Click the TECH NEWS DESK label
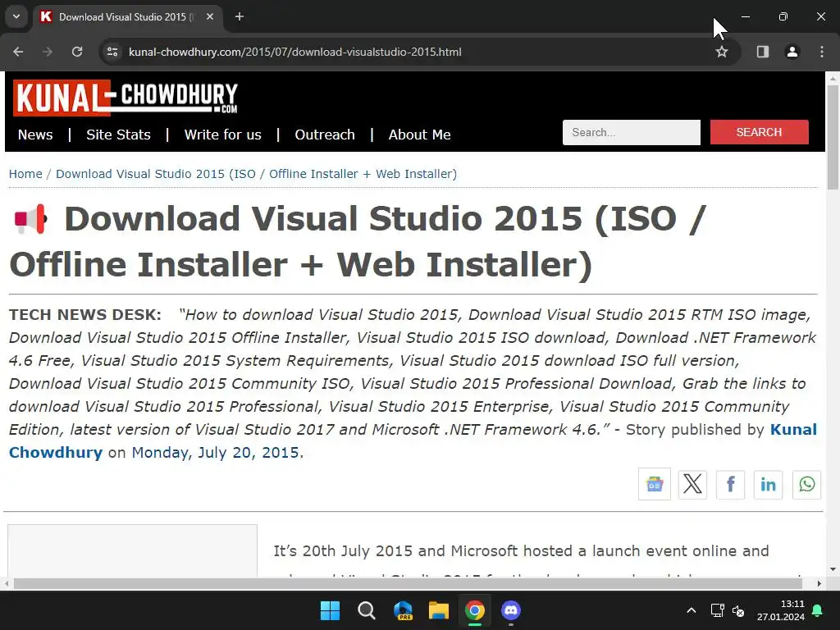Screen dimensions: 840x630 85,314
